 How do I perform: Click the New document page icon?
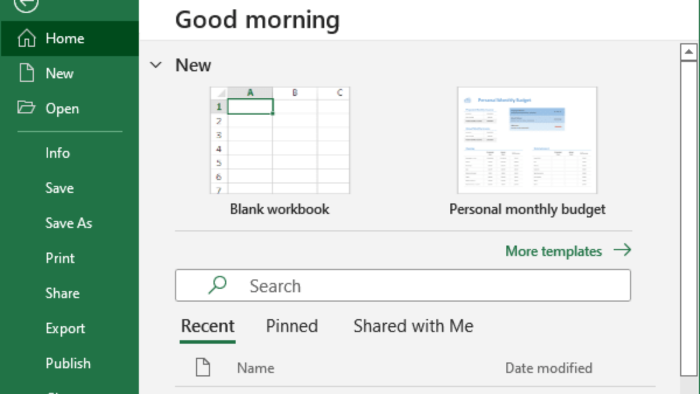(26, 73)
